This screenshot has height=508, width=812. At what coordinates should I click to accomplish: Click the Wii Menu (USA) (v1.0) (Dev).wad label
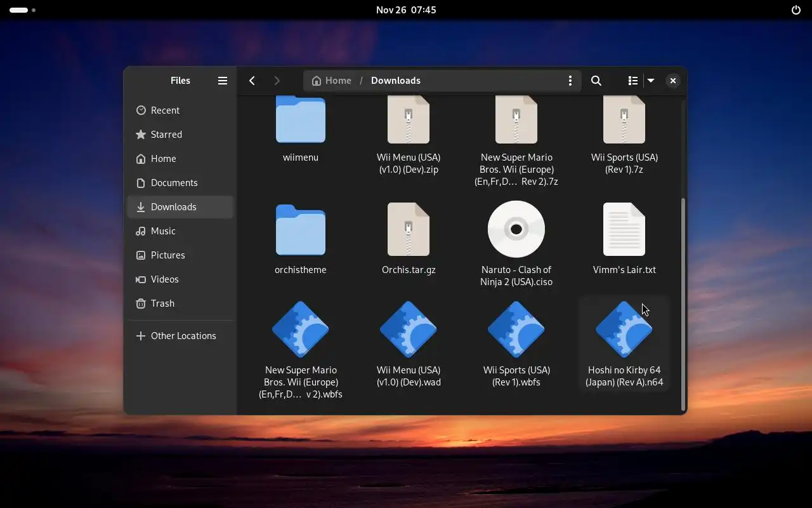(x=409, y=376)
